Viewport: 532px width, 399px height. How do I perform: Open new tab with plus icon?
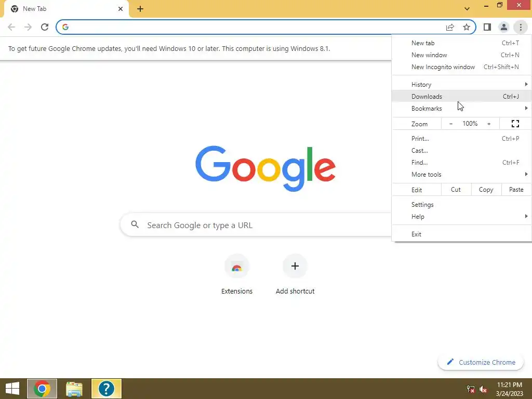(x=140, y=9)
